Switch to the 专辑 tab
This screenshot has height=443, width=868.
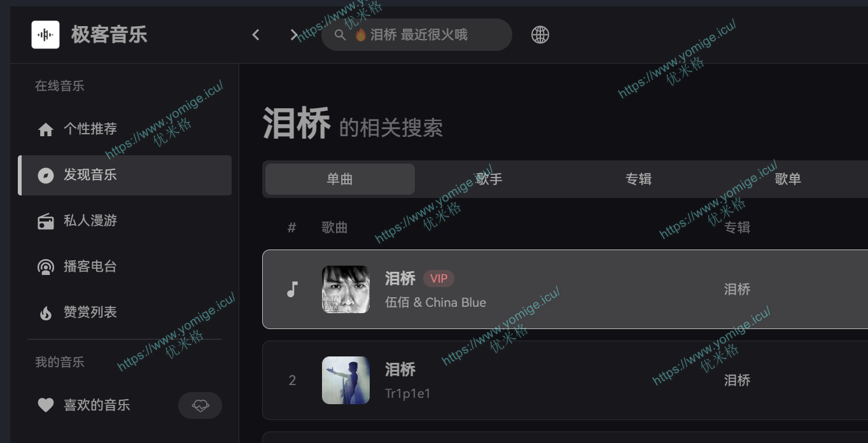639,179
